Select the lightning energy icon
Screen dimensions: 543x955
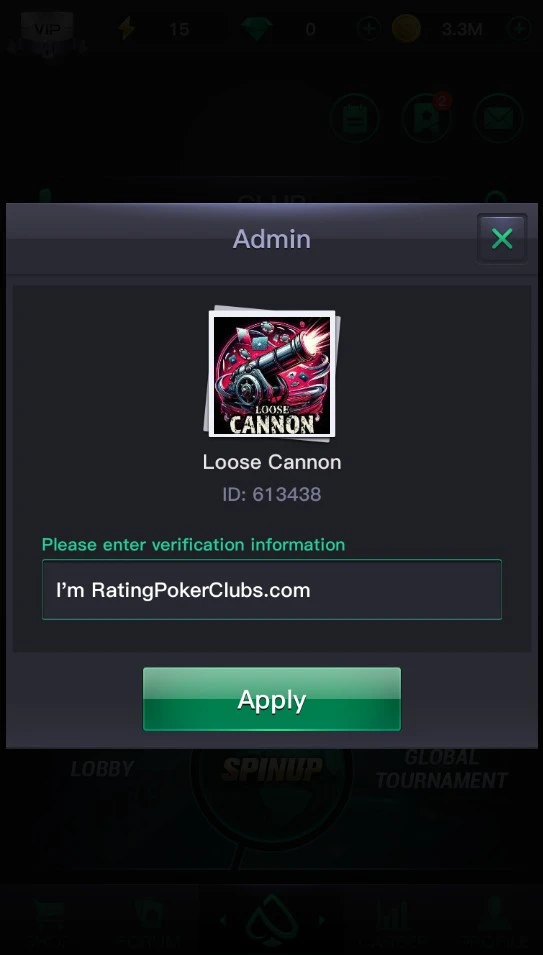tap(127, 29)
